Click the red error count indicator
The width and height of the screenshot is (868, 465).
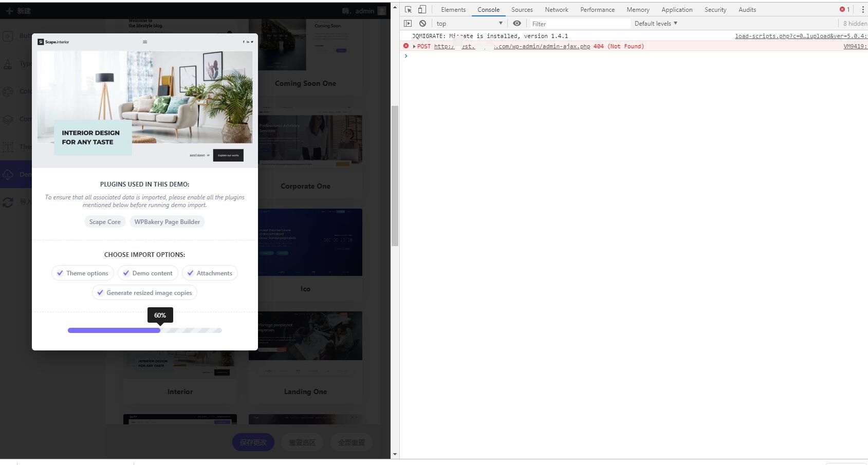(844, 10)
